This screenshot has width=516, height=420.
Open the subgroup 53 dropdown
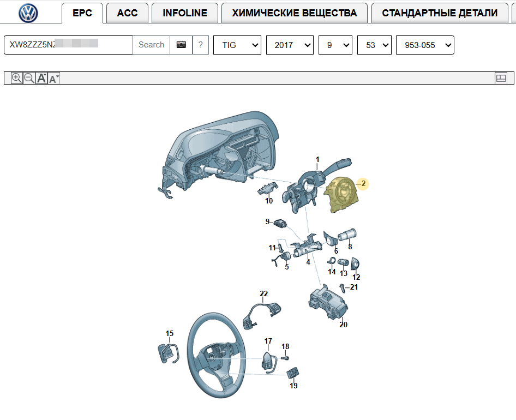pyautogui.click(x=375, y=45)
